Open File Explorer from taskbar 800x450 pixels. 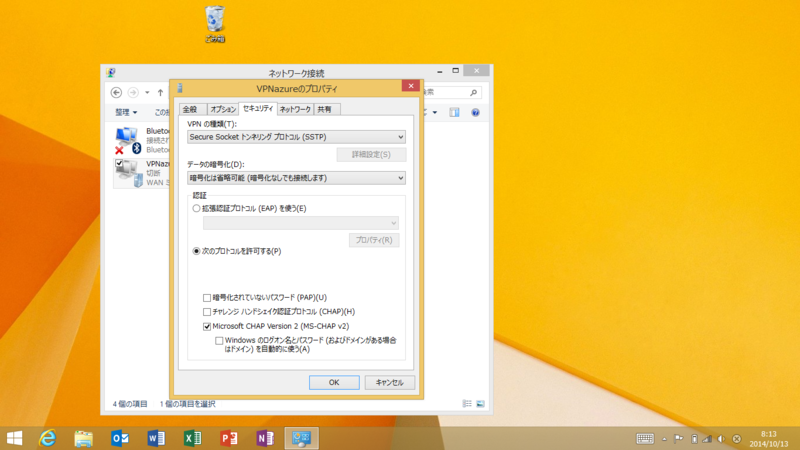(x=84, y=438)
